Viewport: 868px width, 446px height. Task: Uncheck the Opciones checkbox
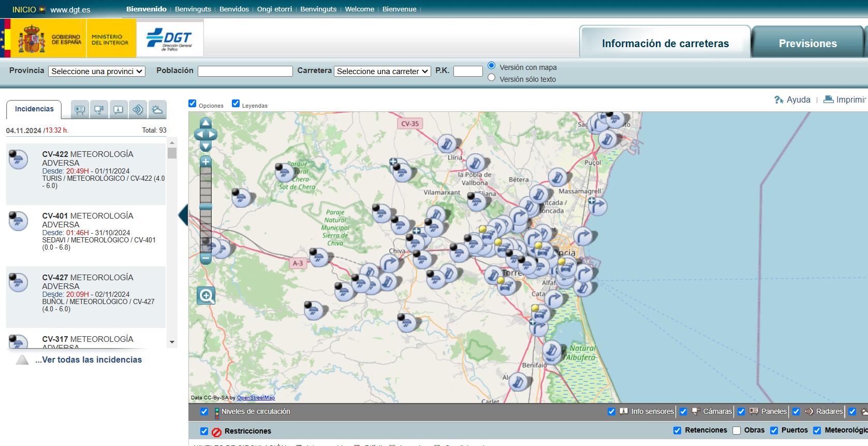[x=193, y=104]
